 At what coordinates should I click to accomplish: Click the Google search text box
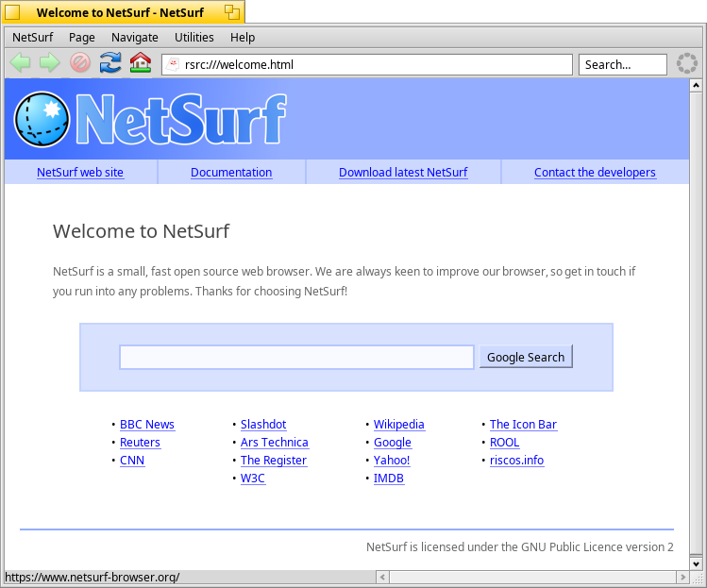click(296, 357)
